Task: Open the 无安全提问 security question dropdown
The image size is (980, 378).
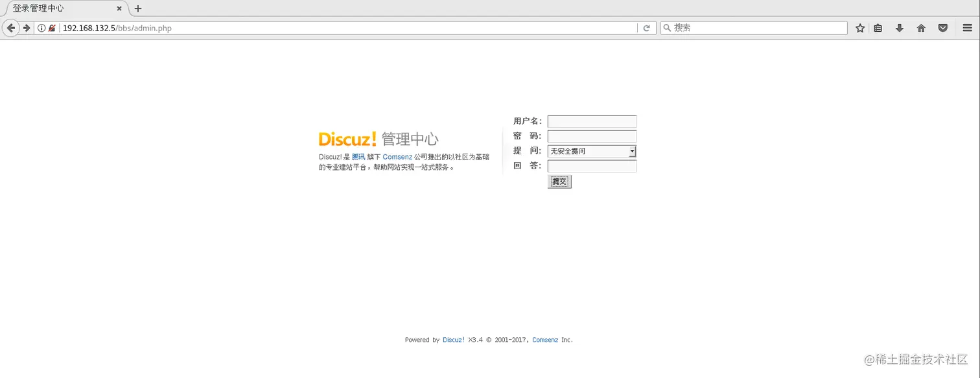Action: [x=592, y=151]
